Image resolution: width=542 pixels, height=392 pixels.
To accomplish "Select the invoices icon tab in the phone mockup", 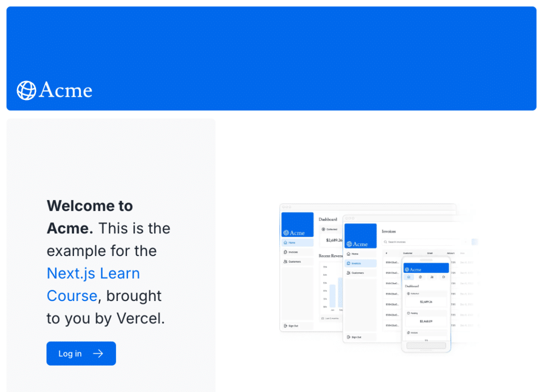I will 420,277.
